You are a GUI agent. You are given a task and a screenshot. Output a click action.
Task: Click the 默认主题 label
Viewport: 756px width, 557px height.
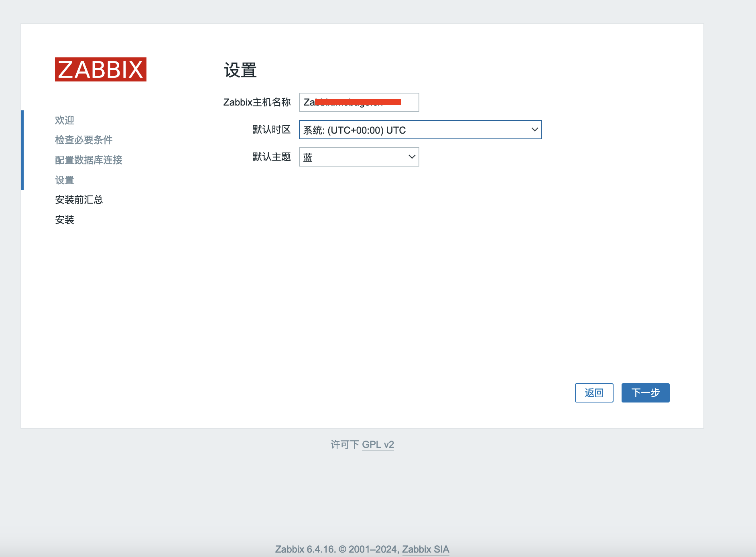[x=272, y=157]
